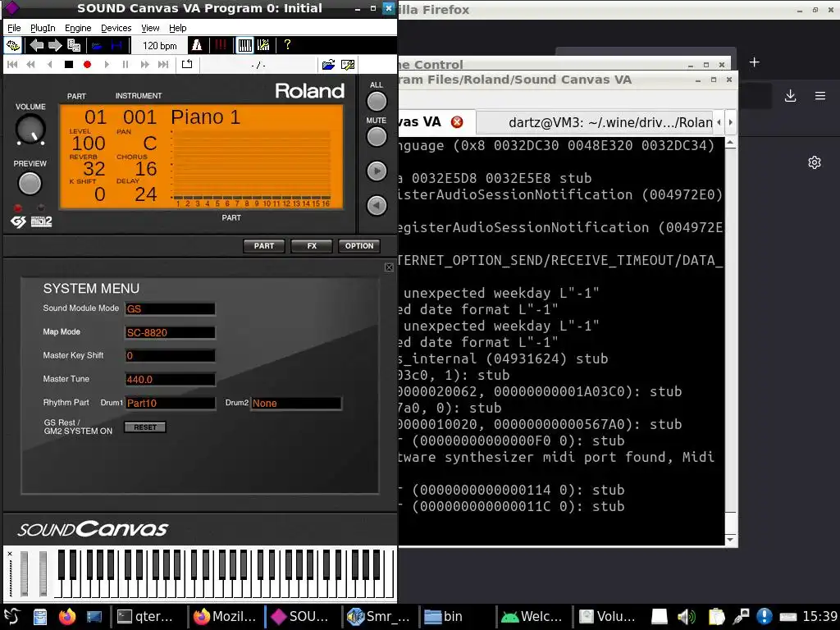
Task: Click the ALL round button
Action: 377,101
